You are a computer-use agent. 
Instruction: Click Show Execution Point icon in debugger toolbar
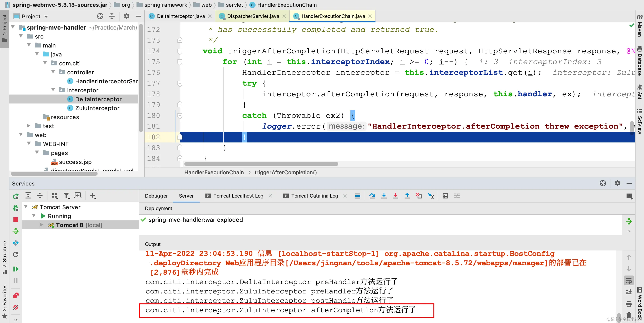358,196
